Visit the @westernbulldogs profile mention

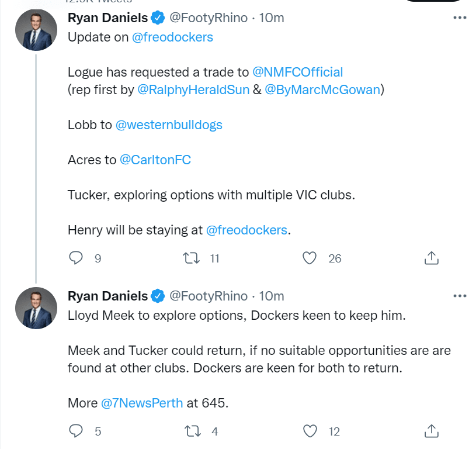coord(169,125)
